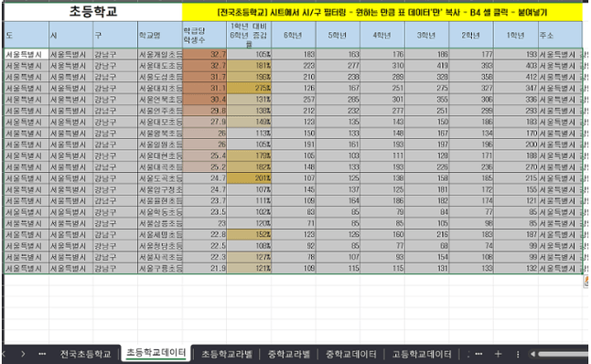
Task: Open the 중학교라벨 sheet tab
Action: tap(289, 354)
